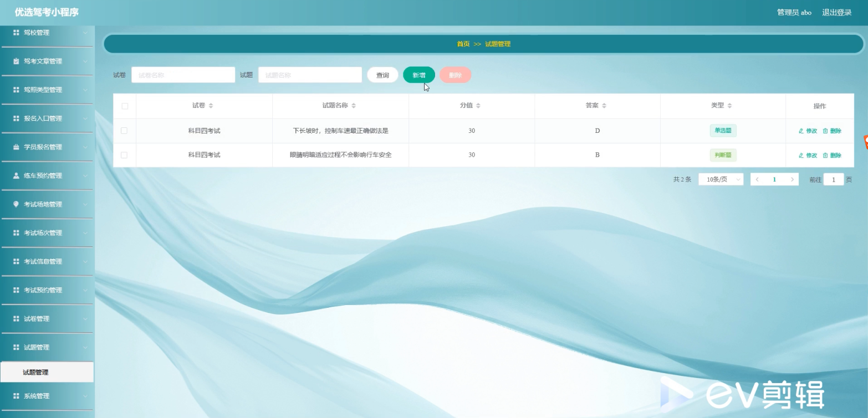Image resolution: width=868 pixels, height=418 pixels.
Task: Click the 试卷管理 grid icon
Action: (x=16, y=319)
